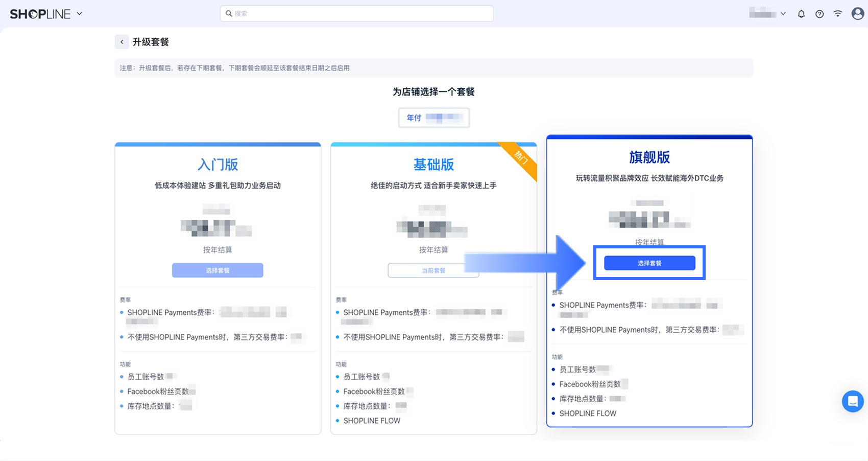Click the notice text starting with 注意

click(x=235, y=68)
